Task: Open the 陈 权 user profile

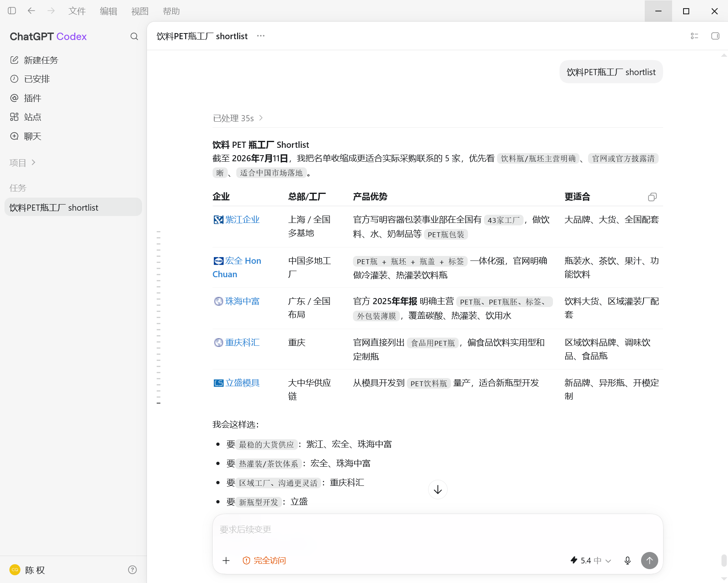Action: 28,570
